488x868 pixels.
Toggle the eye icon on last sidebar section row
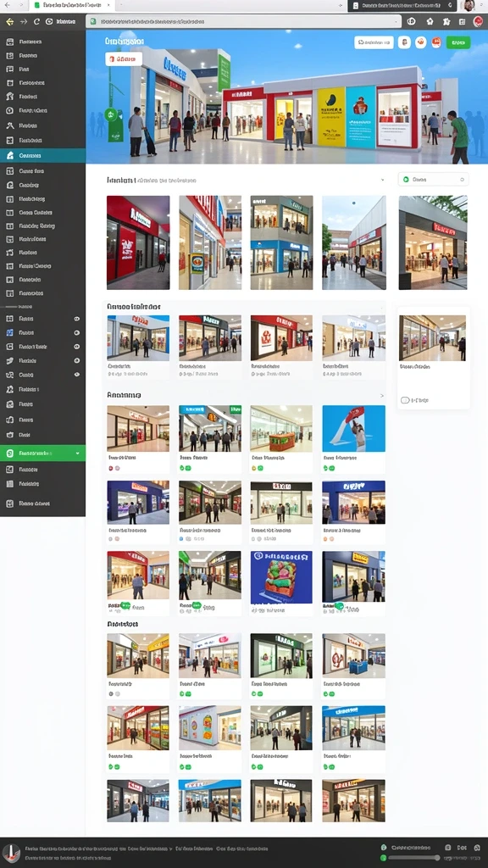[x=77, y=374]
